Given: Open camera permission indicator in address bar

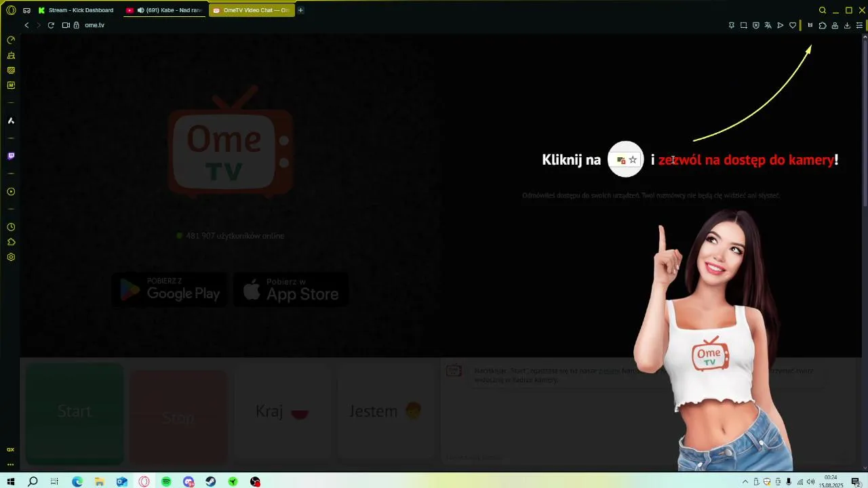Looking at the screenshot, I should coord(66,25).
